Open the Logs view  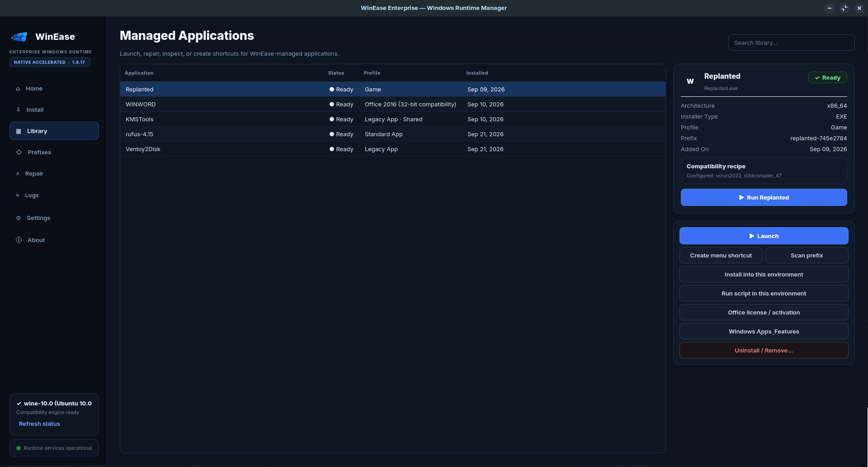pyautogui.click(x=54, y=195)
